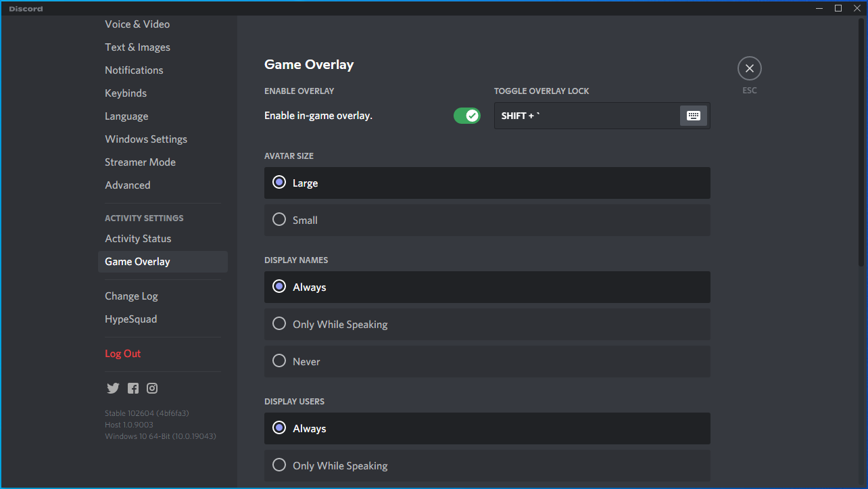The width and height of the screenshot is (868, 489).
Task: Disable the in-game overlay toggle
Action: (466, 116)
